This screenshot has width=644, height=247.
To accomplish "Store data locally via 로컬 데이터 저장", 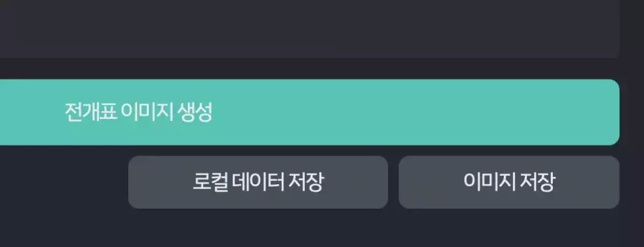I will click(x=258, y=182).
